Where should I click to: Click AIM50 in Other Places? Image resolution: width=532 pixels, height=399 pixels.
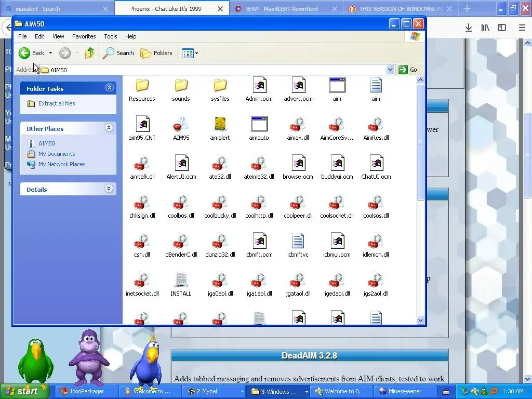pos(46,143)
